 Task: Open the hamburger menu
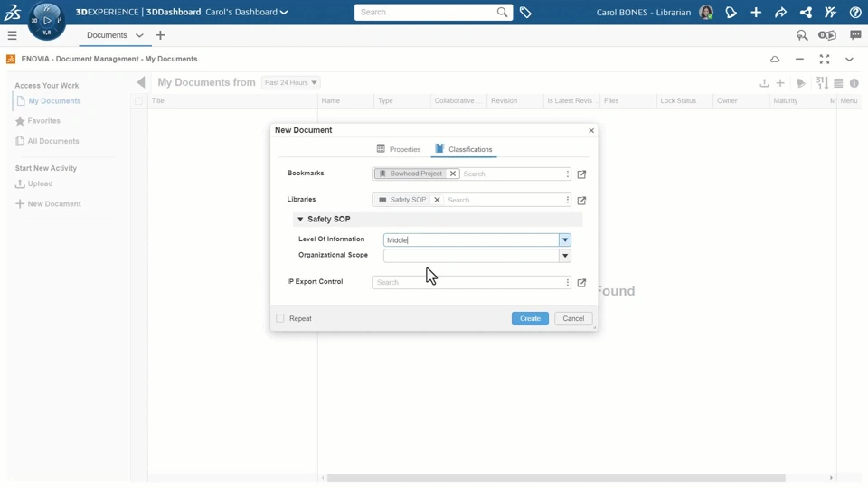coord(12,35)
